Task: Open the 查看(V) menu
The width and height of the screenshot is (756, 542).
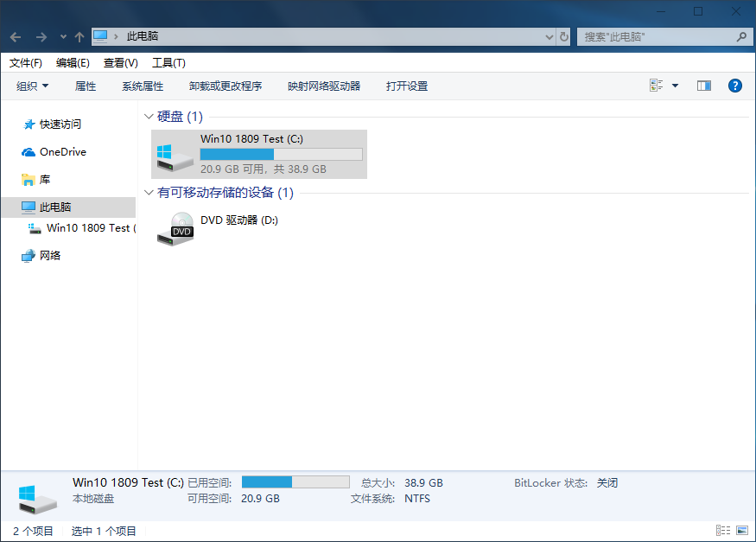Action: click(x=121, y=63)
